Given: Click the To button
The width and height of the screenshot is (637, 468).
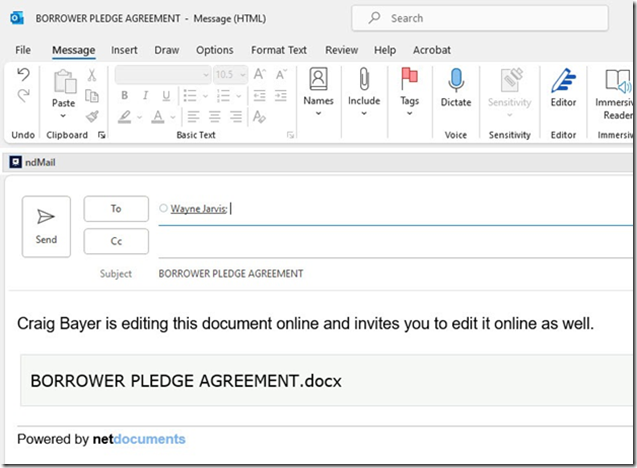Looking at the screenshot, I should 116,208.
